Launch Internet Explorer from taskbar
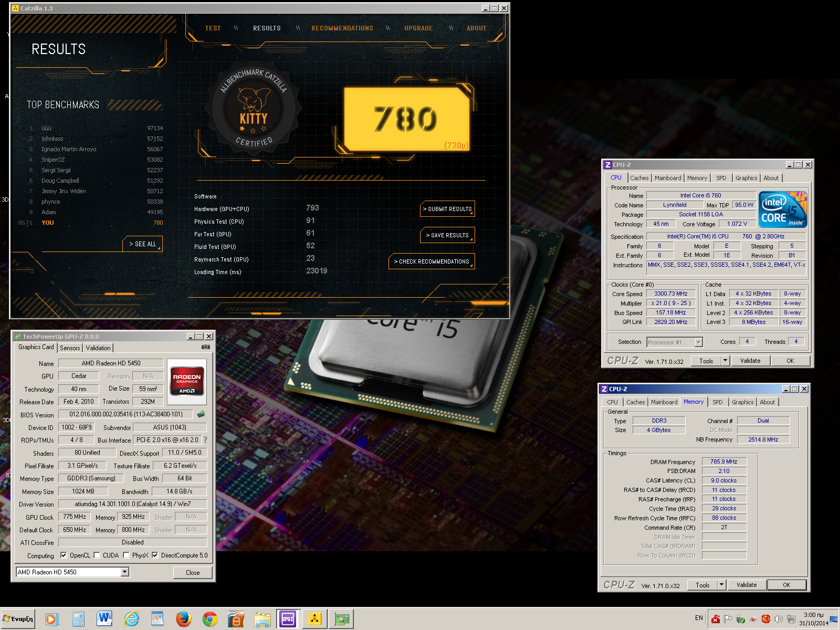Screen dimensions: 840x630 (x=131, y=619)
